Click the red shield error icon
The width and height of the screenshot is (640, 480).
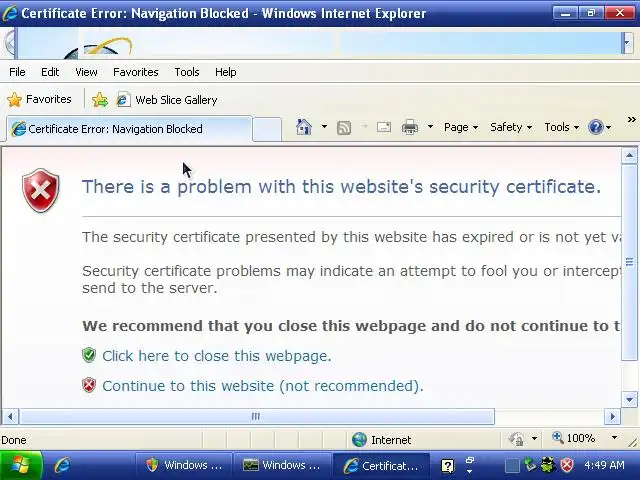click(x=41, y=190)
